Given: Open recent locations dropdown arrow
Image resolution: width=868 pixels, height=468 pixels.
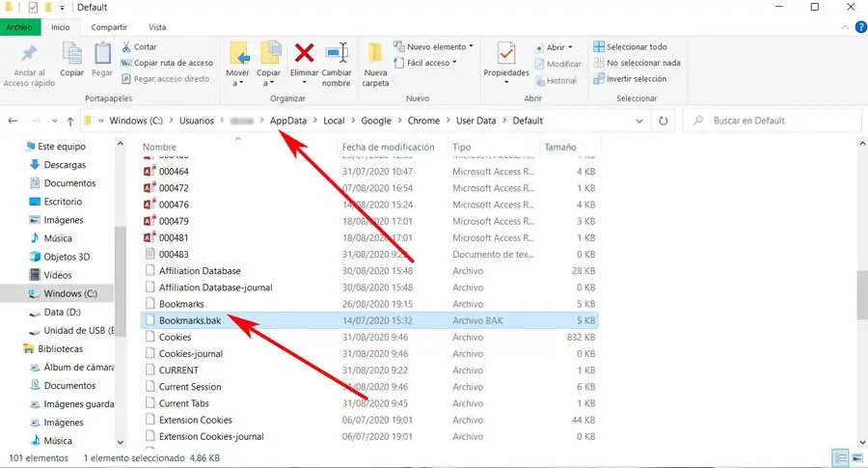Looking at the screenshot, I should [x=54, y=121].
